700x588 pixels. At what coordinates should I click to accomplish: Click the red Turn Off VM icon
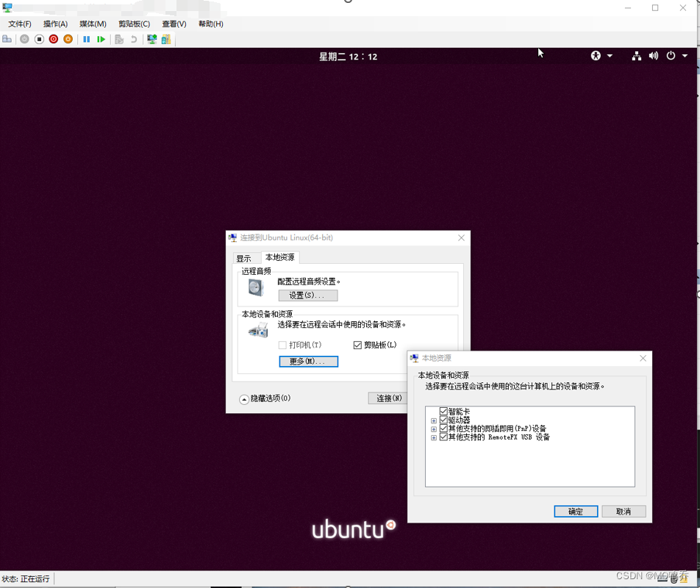[53, 39]
